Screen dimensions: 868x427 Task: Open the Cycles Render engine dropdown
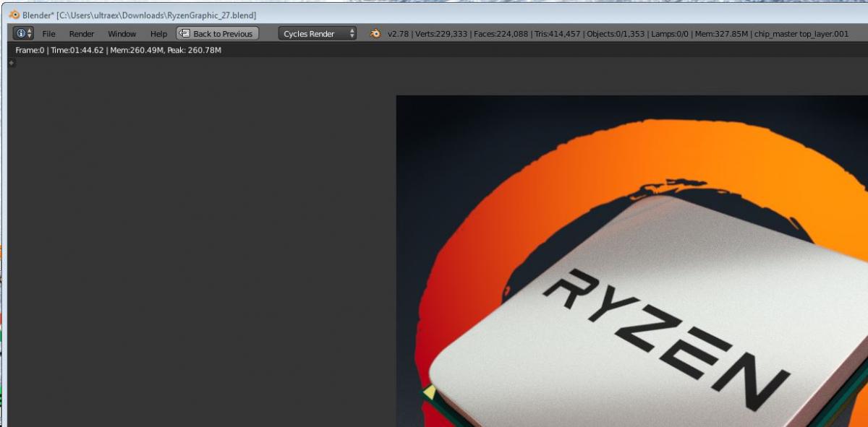[318, 33]
